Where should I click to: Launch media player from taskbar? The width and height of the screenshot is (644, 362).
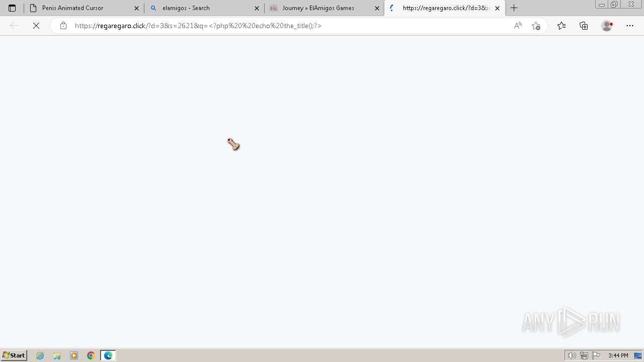click(x=74, y=355)
